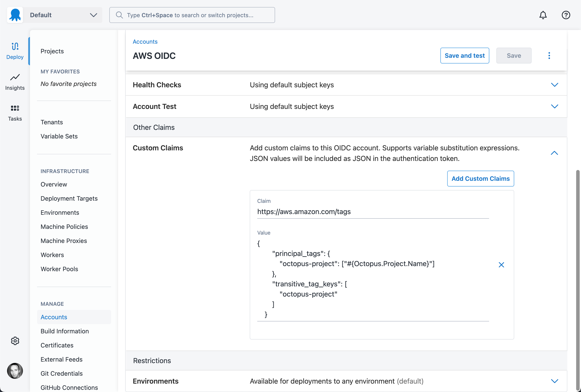Expand the Account Test section
The height and width of the screenshot is (392, 581).
point(554,106)
